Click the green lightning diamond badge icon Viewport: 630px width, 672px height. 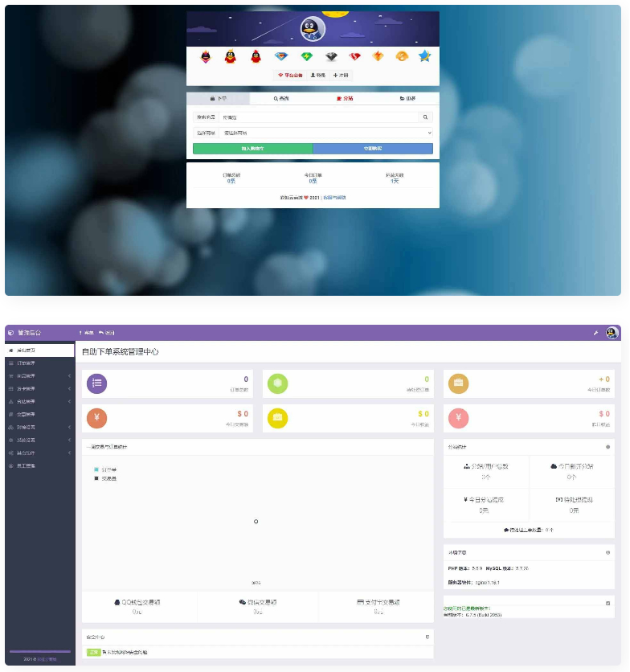click(x=305, y=56)
